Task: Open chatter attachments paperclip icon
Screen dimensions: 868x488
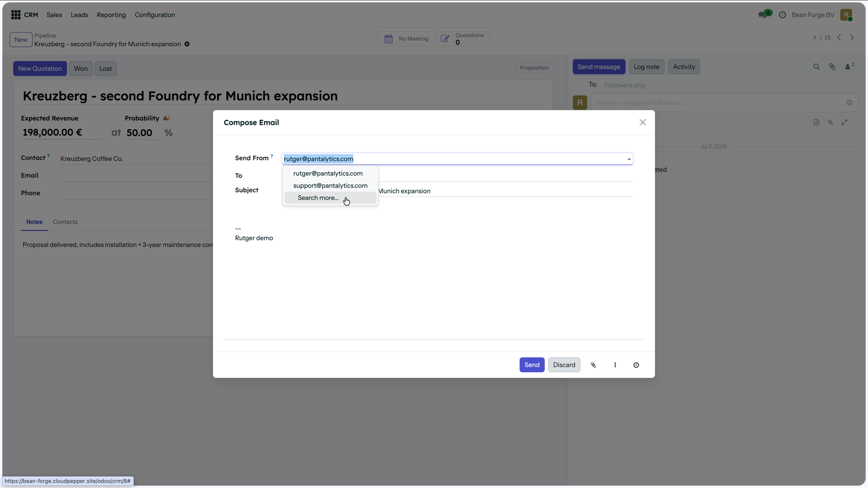Action: click(x=832, y=67)
